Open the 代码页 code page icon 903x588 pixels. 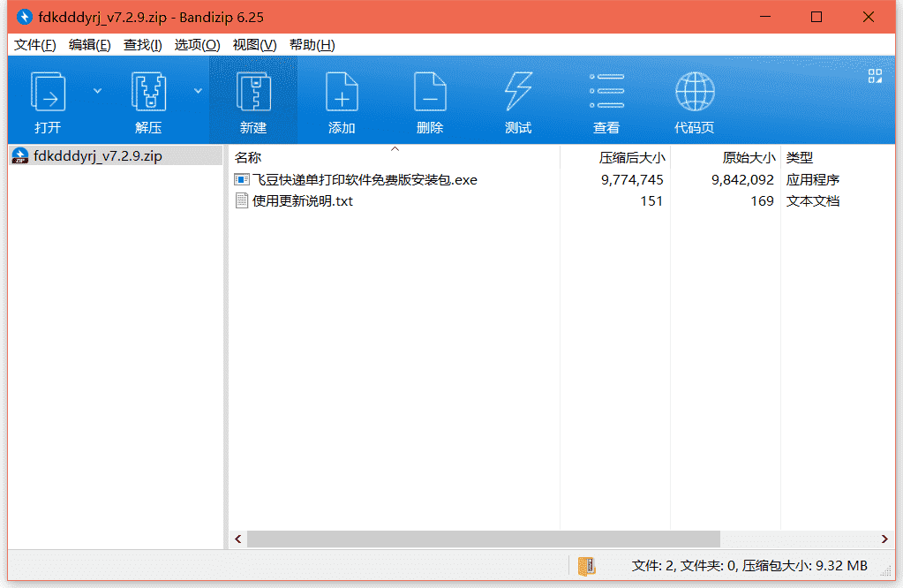(x=695, y=102)
